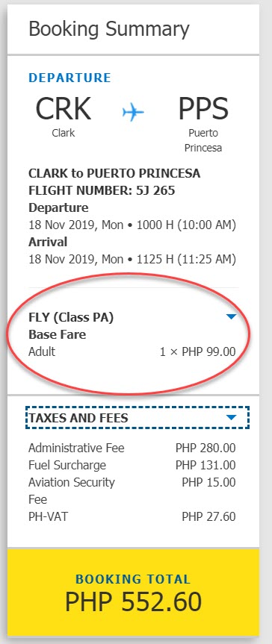The height and width of the screenshot is (644, 272).
Task: Click the CLARK to PUERTO PRINCESA route text
Action: (x=114, y=173)
